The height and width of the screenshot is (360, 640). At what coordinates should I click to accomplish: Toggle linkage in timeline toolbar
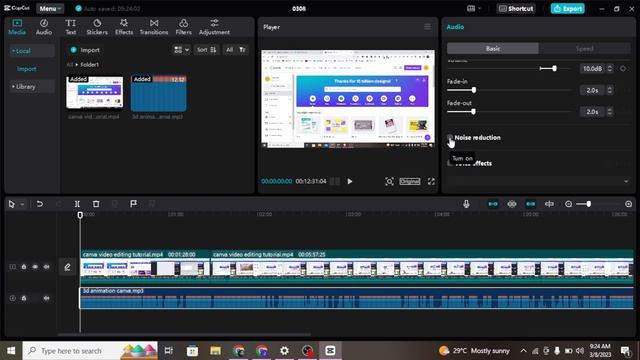coord(531,204)
